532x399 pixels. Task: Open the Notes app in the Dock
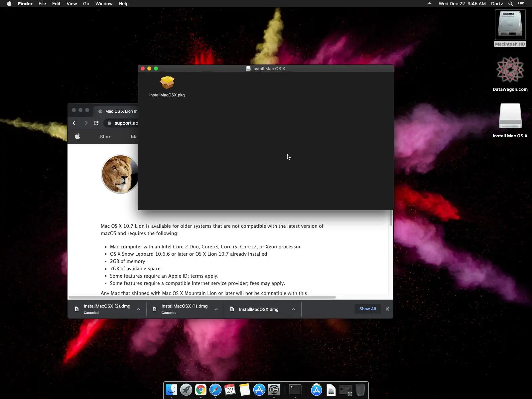click(245, 390)
